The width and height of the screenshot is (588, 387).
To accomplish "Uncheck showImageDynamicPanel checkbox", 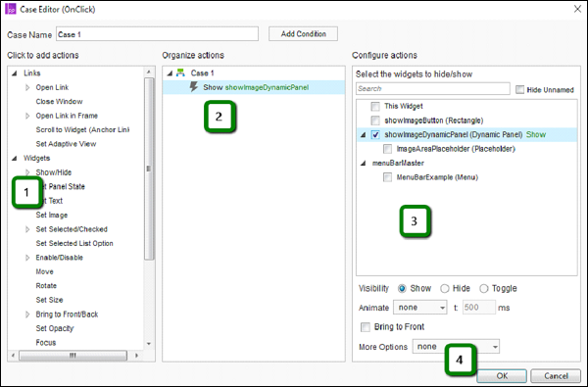I will click(375, 134).
